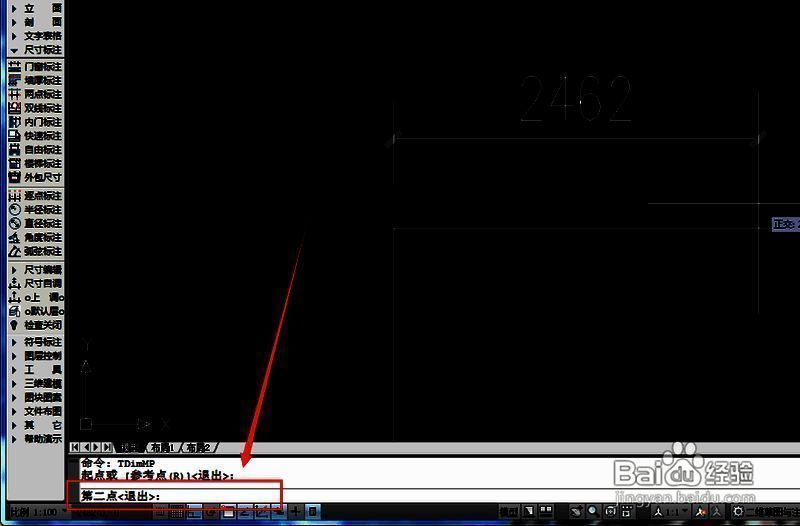Image resolution: width=800 pixels, height=526 pixels.
Task: Jump to first layout tab arrow
Action: tap(75, 447)
